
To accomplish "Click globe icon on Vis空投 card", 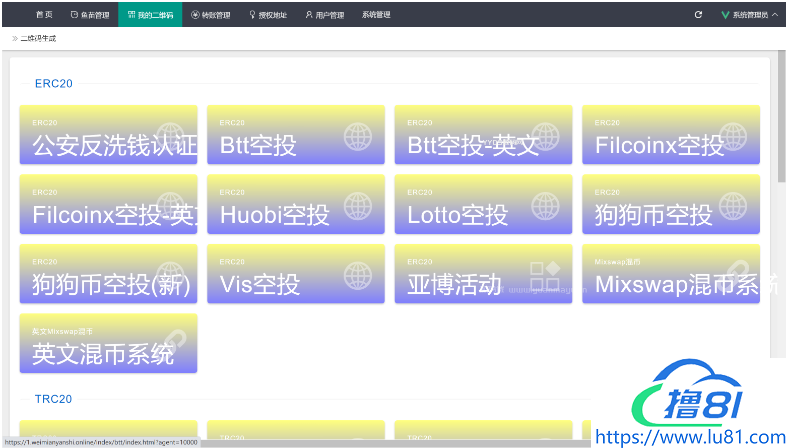I will [358, 274].
